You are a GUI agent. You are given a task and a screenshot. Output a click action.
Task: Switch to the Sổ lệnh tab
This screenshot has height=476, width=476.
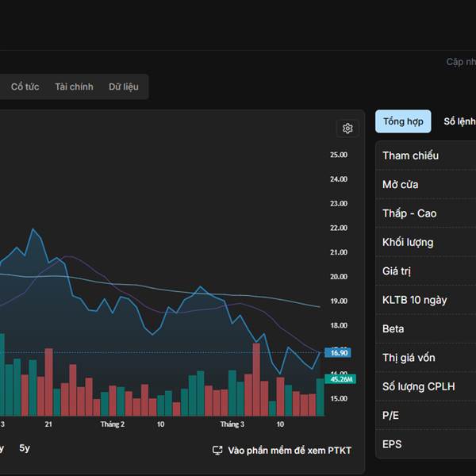459,121
